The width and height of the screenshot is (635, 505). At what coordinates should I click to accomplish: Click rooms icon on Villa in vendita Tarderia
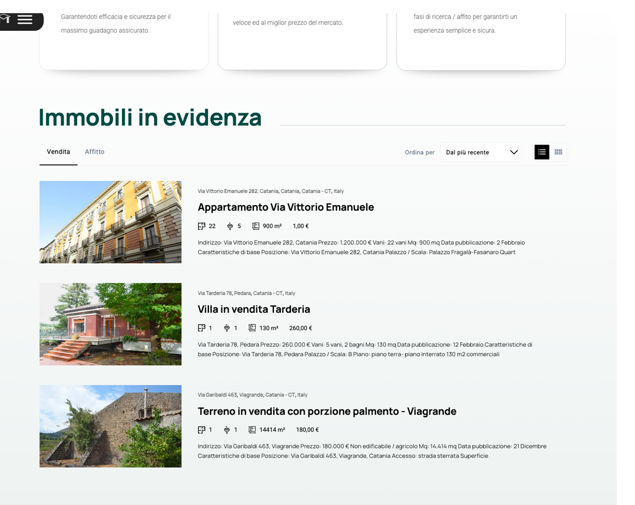202,328
